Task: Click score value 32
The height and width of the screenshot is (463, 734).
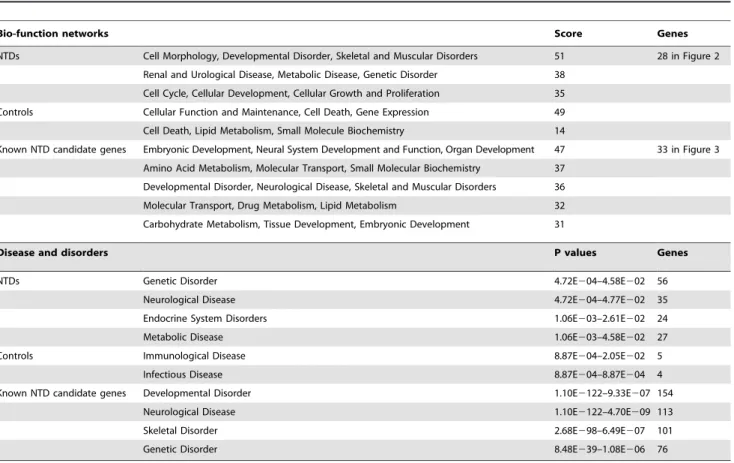Action: point(559,206)
